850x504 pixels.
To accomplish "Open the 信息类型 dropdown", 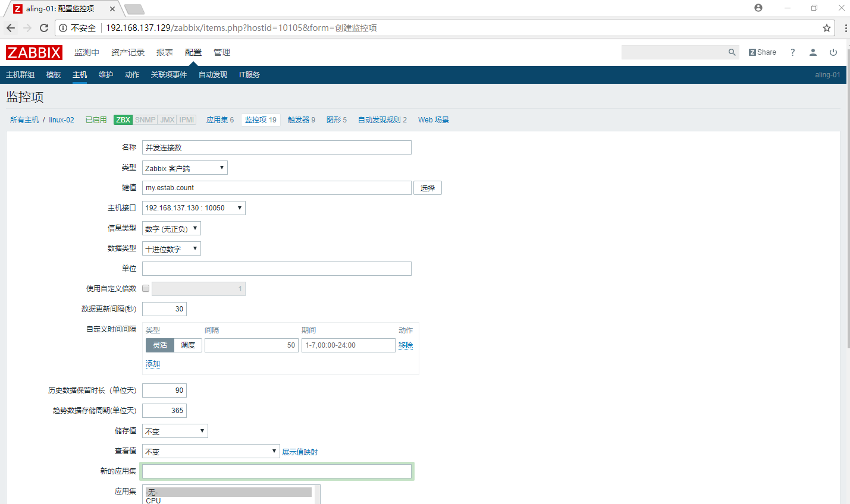I will pos(171,228).
